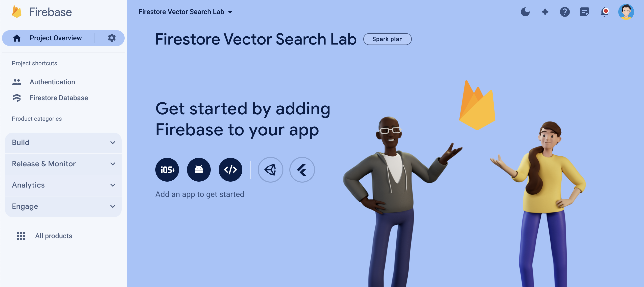Toggle dark mode moon icon
644x287 pixels.
526,12
